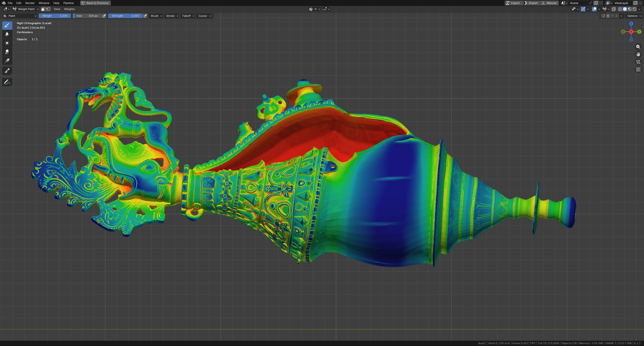Viewport: 644px width, 346px height.
Task: Click the size pressure sensitivity pen icon
Action: [104, 16]
